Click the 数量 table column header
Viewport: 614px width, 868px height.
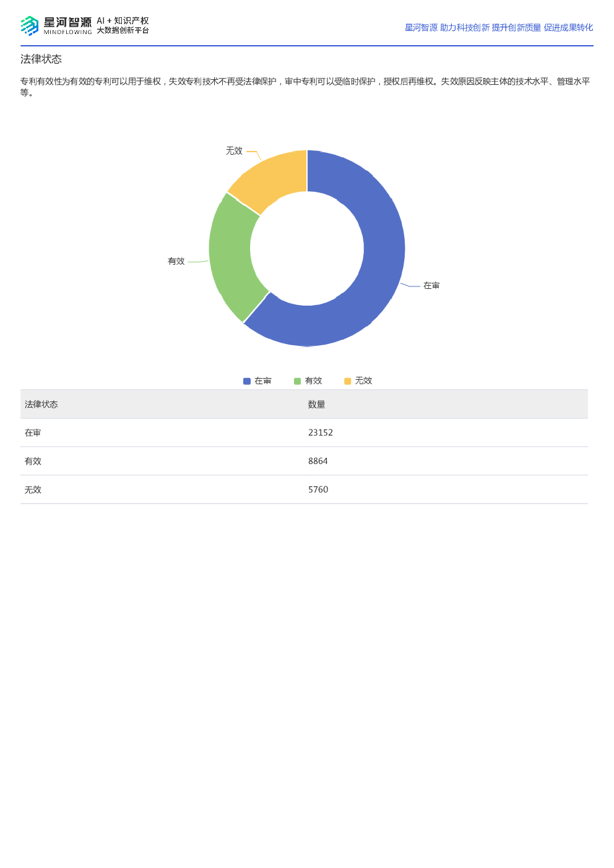(x=316, y=405)
